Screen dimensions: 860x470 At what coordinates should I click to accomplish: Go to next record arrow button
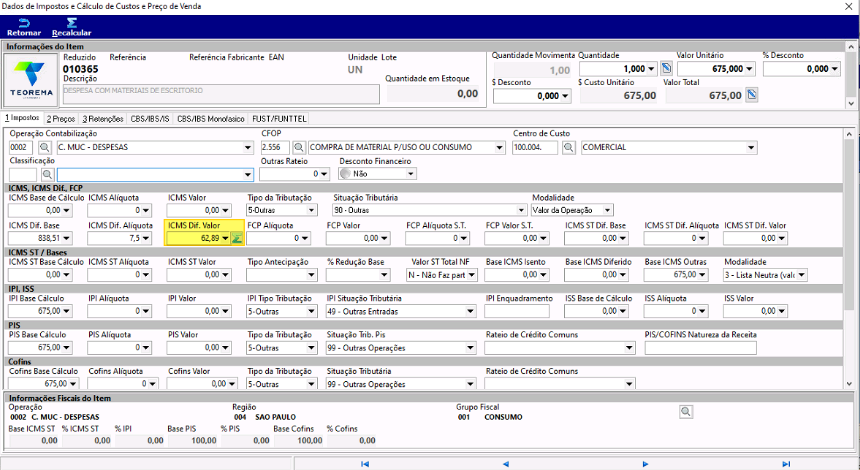click(x=646, y=464)
